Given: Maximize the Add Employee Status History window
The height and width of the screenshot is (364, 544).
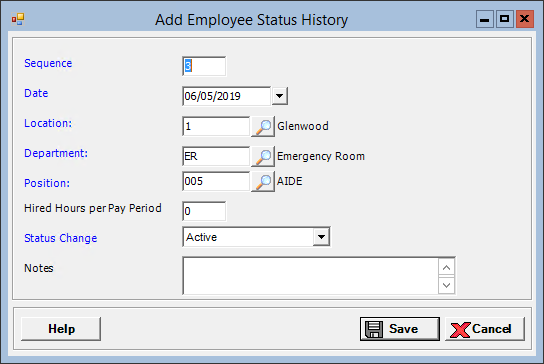Looking at the screenshot, I should tap(505, 19).
